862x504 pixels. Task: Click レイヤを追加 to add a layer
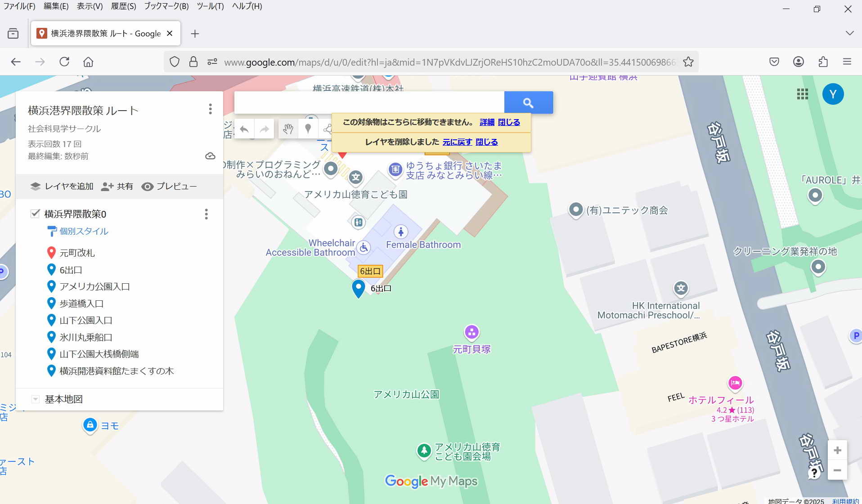tap(62, 187)
